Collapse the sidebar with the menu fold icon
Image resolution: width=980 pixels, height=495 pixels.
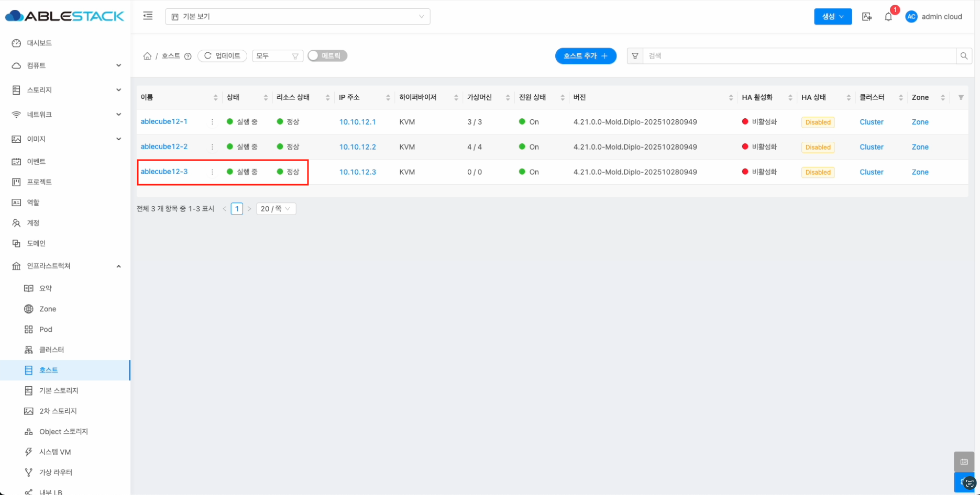pyautogui.click(x=148, y=16)
